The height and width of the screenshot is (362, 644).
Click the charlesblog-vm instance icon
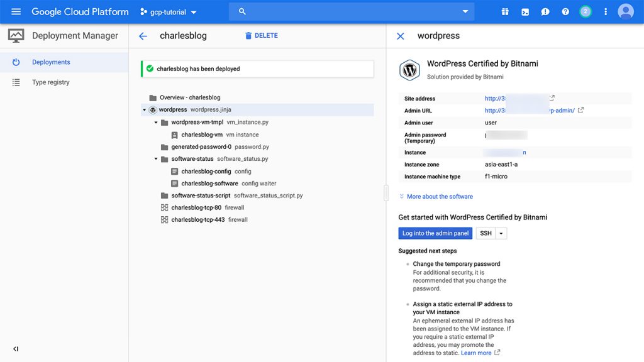pyautogui.click(x=175, y=134)
